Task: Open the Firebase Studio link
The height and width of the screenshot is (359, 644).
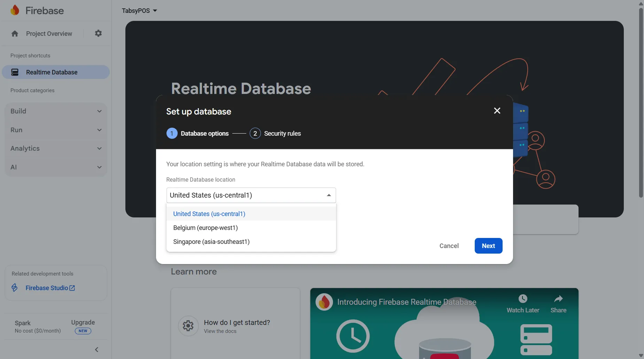Action: (x=50, y=288)
